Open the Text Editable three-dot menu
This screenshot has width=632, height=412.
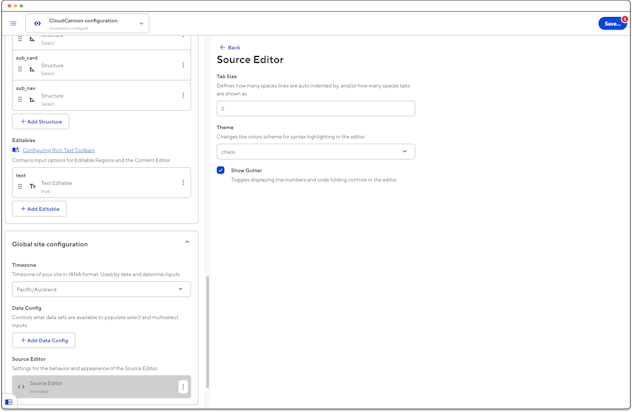[183, 183]
